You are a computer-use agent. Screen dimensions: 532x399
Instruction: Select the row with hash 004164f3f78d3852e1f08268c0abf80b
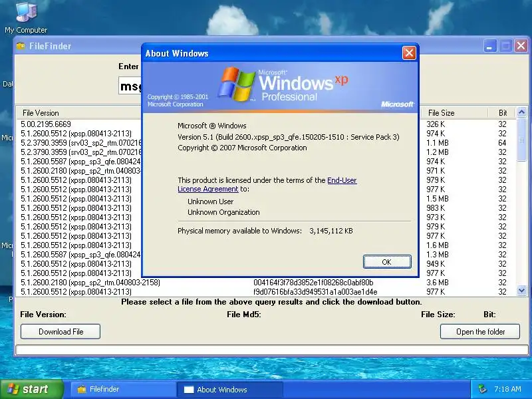pyautogui.click(x=267, y=282)
